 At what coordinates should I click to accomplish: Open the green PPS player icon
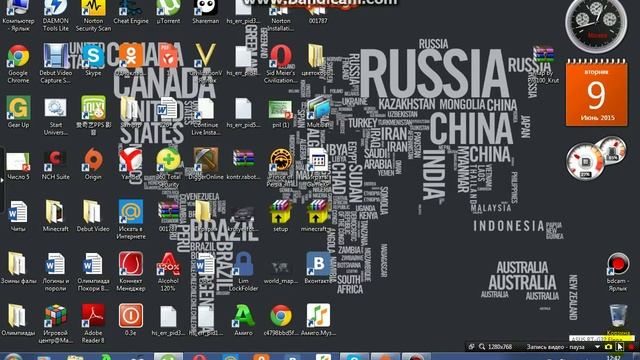point(93,116)
